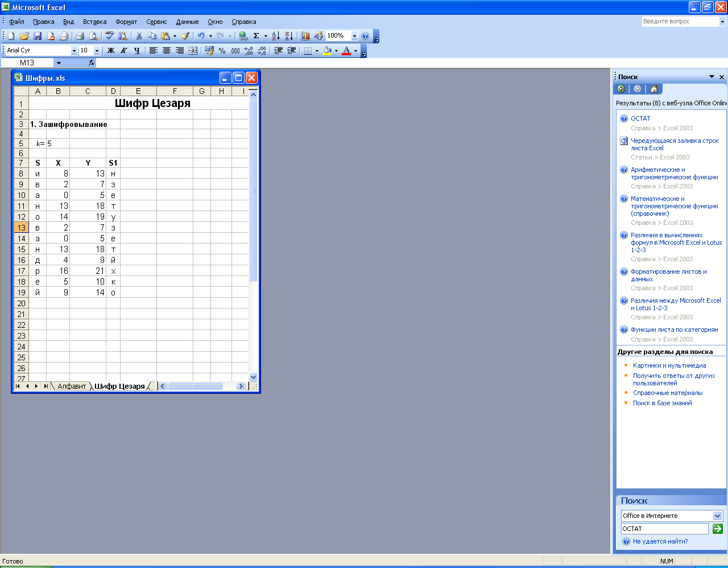Align cell text to the right
Viewport: 728px width, 568px height.
pyautogui.click(x=180, y=51)
